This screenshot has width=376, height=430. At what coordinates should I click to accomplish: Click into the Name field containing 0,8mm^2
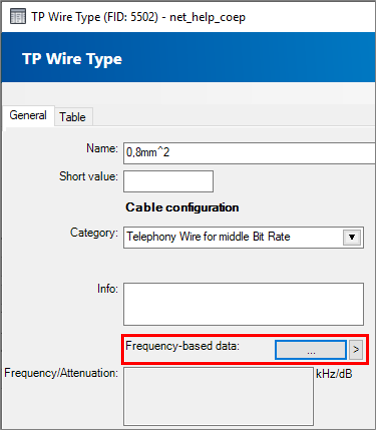click(249, 153)
